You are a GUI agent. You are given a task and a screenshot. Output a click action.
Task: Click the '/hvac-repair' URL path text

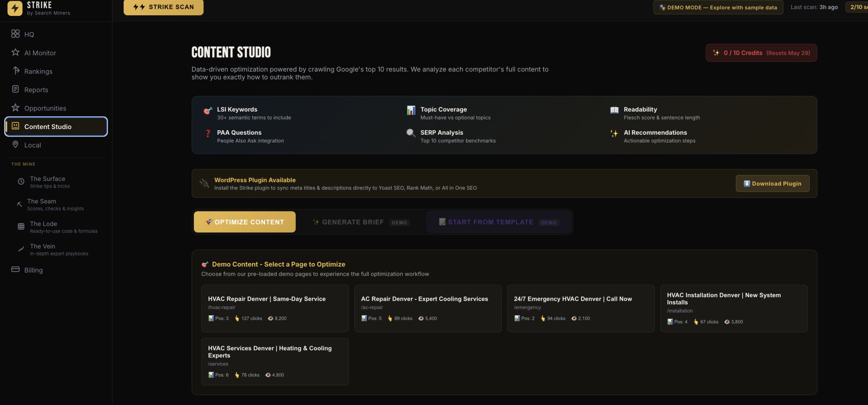[x=221, y=307]
